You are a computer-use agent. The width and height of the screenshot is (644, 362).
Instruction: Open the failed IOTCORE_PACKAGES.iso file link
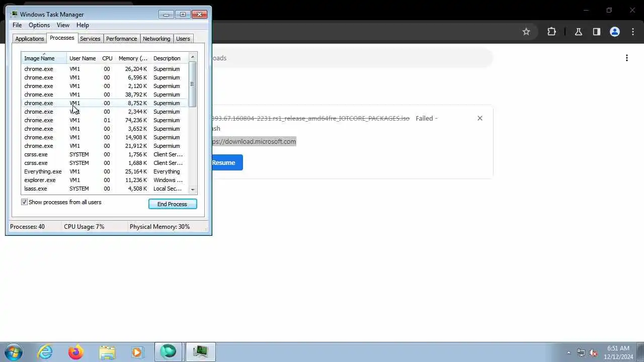coord(310,118)
